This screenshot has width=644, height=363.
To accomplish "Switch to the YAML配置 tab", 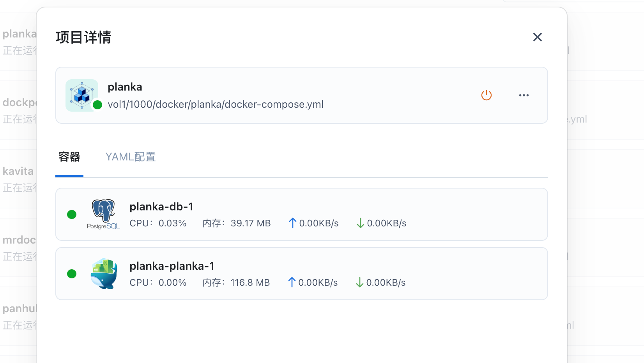I will (131, 157).
